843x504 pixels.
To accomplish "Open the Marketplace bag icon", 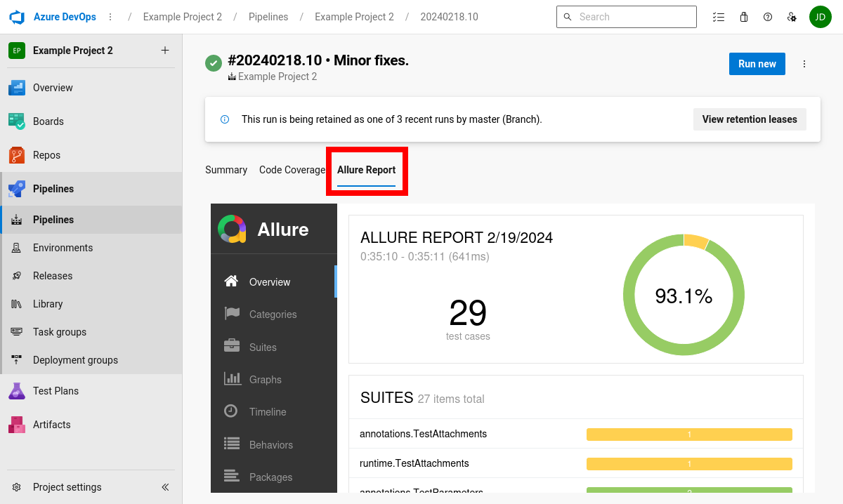I will 743,16.
